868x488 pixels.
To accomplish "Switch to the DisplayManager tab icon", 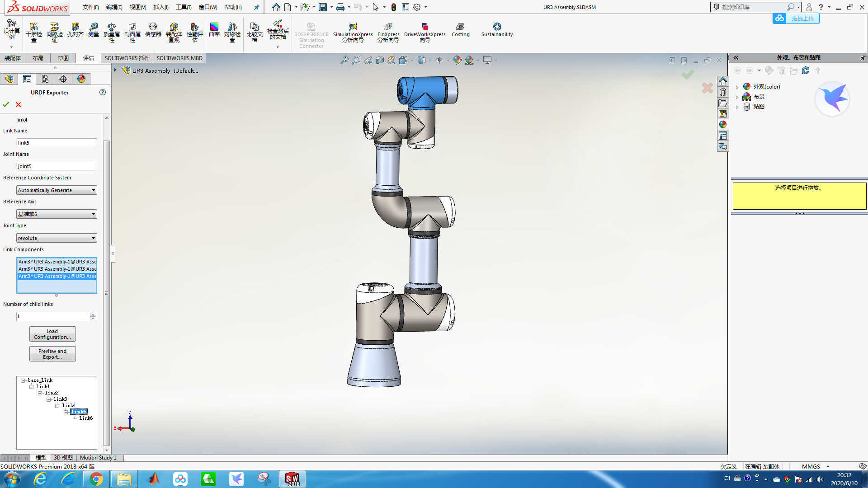I will tap(81, 79).
